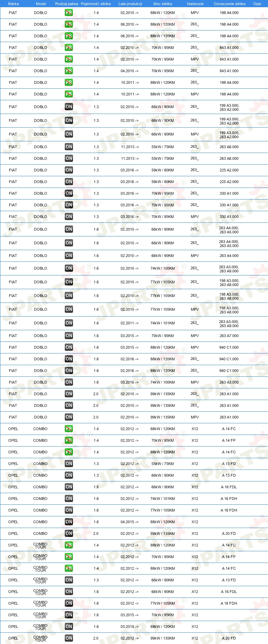Screen dimensions: 268x644
Task: Click the diesel ON icon in the Opel Combo 74kW/101KM row
Action: (x=69, y=499)
